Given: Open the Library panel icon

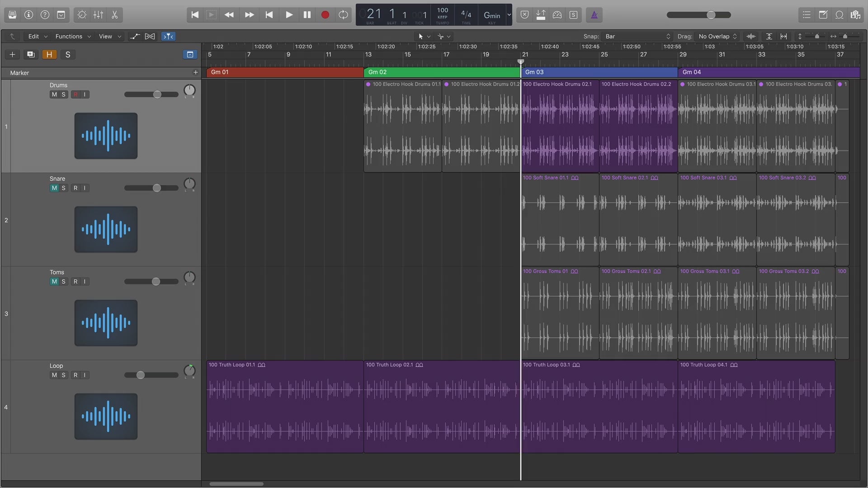Looking at the screenshot, I should (x=12, y=15).
